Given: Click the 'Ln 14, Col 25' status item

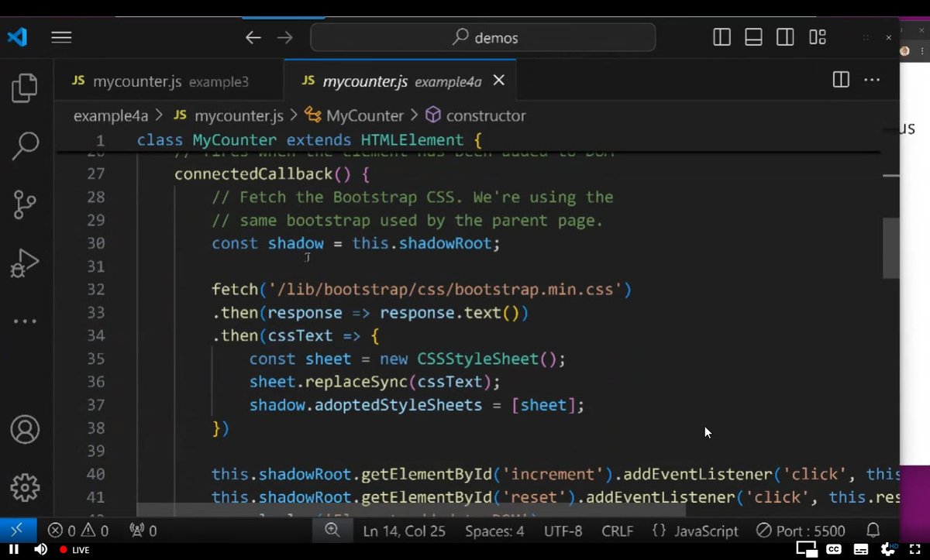Looking at the screenshot, I should click(404, 531).
